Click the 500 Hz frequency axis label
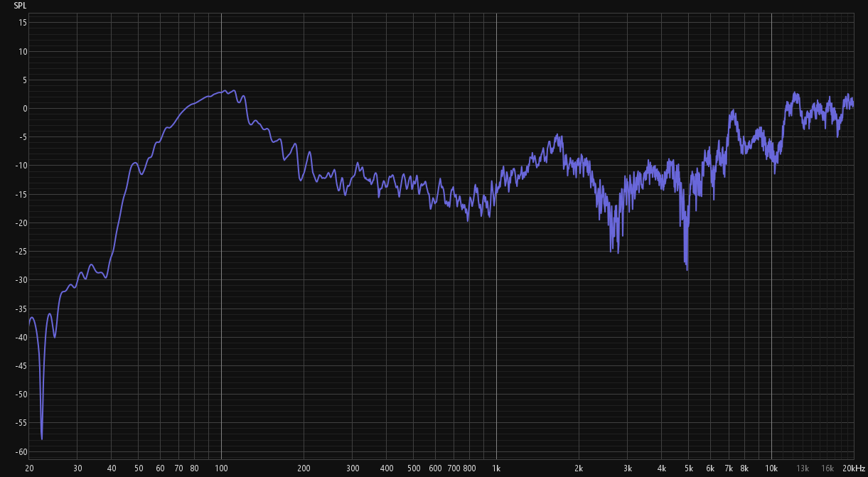The height and width of the screenshot is (477, 868). (414, 468)
